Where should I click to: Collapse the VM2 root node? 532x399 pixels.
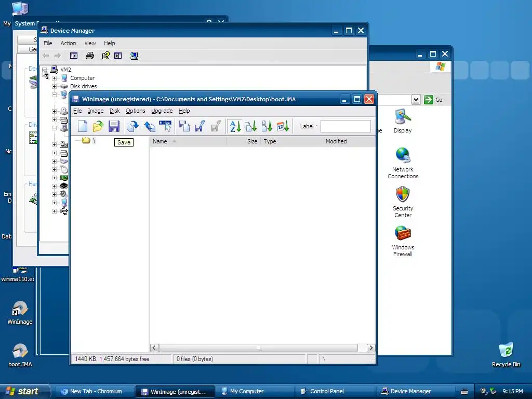pos(45,70)
